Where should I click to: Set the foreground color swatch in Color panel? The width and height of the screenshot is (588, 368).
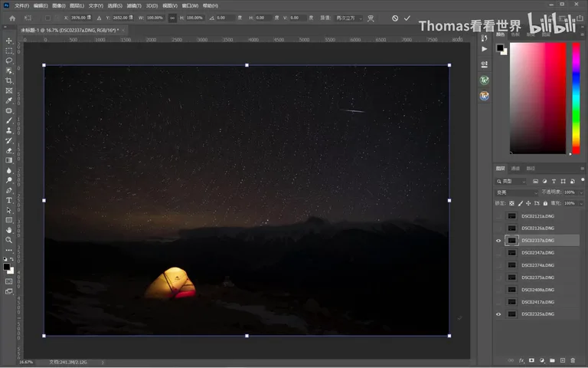(x=500, y=48)
